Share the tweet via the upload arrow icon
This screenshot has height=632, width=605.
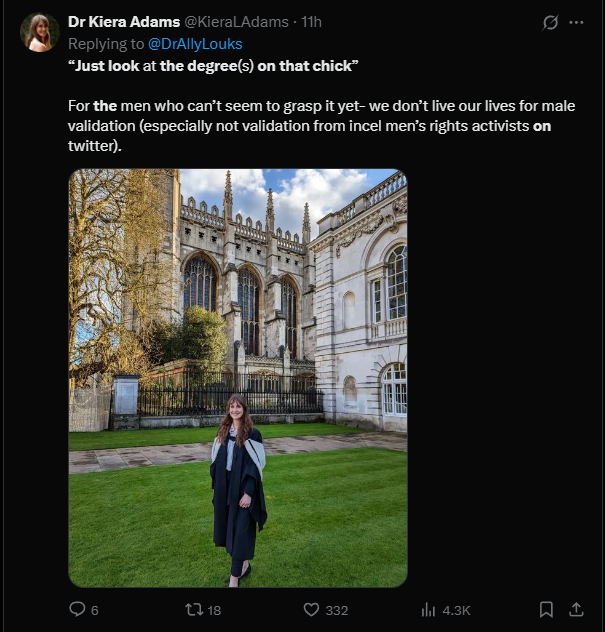click(576, 609)
